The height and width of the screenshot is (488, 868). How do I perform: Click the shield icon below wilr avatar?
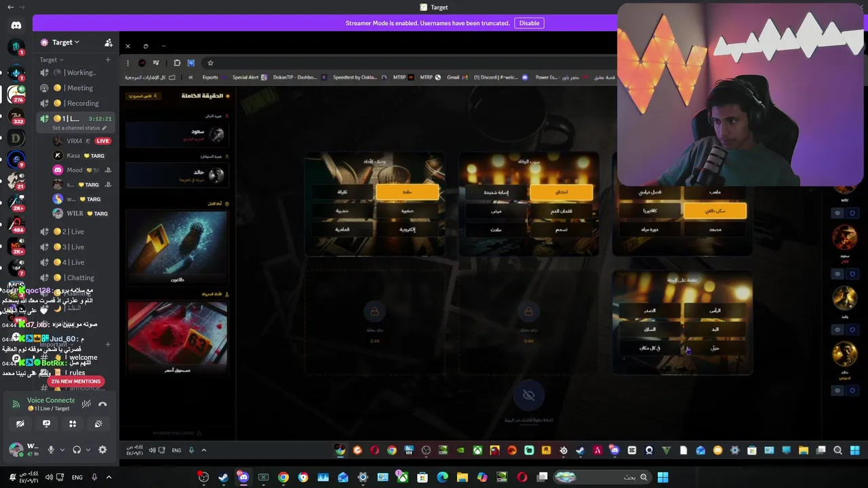pyautogui.click(x=852, y=213)
